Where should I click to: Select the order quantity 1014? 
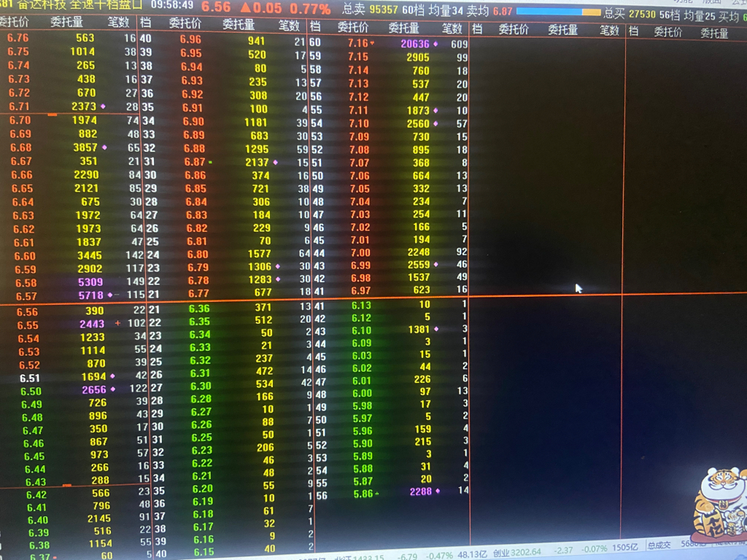(82, 52)
